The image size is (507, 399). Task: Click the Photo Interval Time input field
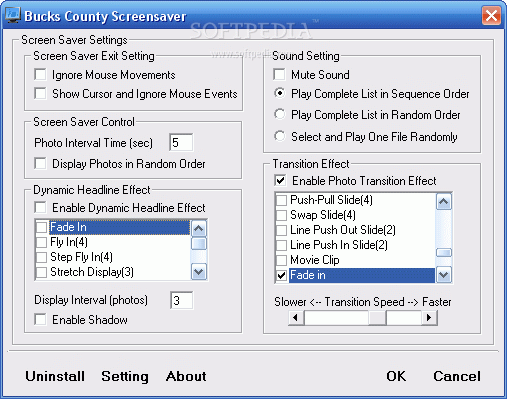[181, 142]
